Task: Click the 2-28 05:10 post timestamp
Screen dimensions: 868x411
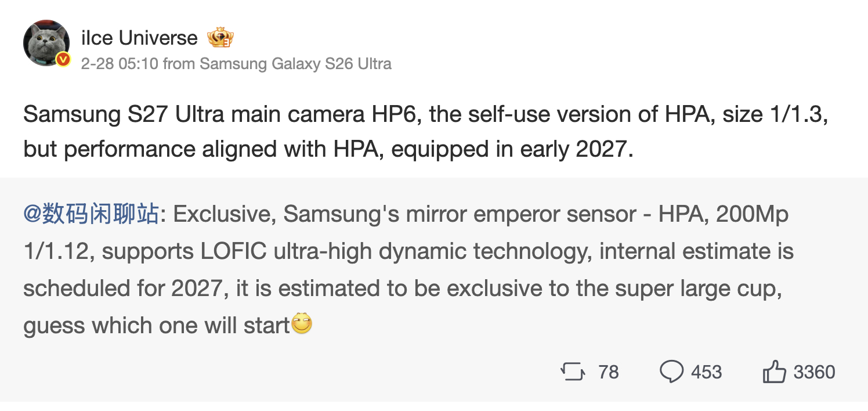Action: [120, 63]
